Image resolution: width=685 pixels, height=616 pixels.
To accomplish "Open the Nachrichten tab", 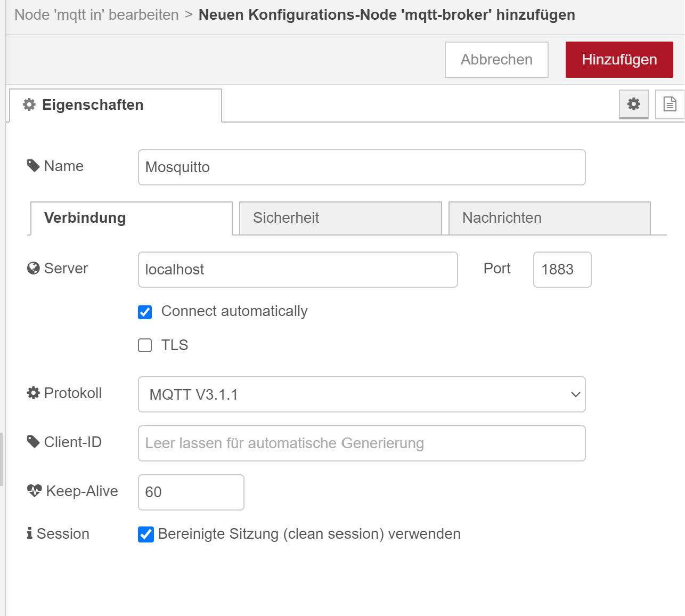I will click(549, 218).
